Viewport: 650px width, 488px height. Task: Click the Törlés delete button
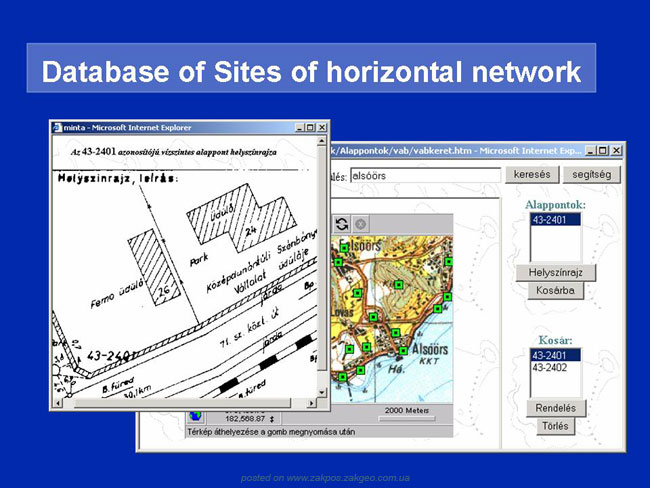click(555, 426)
